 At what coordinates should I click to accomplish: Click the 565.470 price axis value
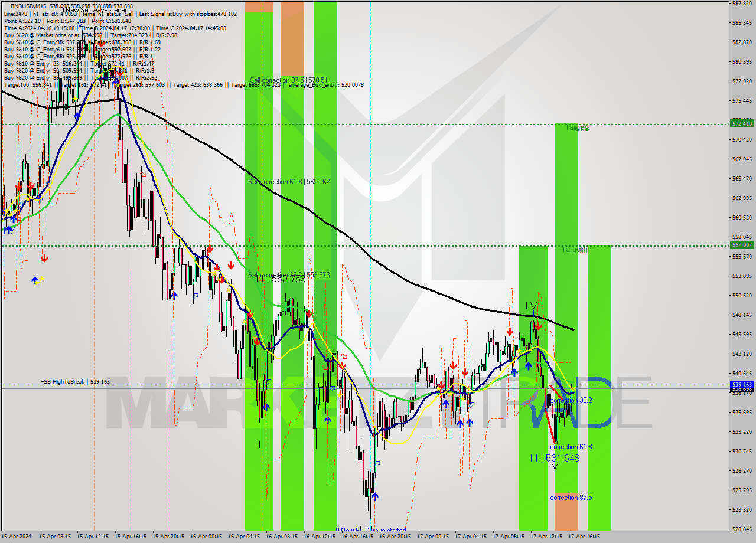tap(742, 178)
